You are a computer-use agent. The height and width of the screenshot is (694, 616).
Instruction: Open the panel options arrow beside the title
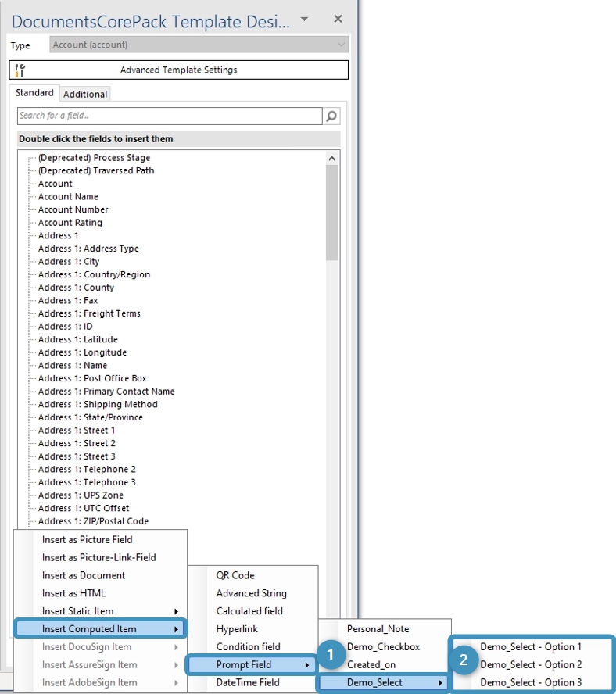304,19
